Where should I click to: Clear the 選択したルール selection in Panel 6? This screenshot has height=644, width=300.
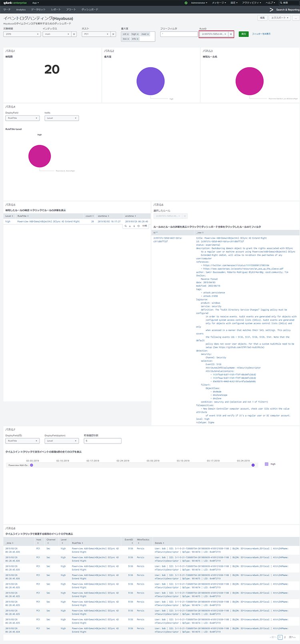(185, 216)
